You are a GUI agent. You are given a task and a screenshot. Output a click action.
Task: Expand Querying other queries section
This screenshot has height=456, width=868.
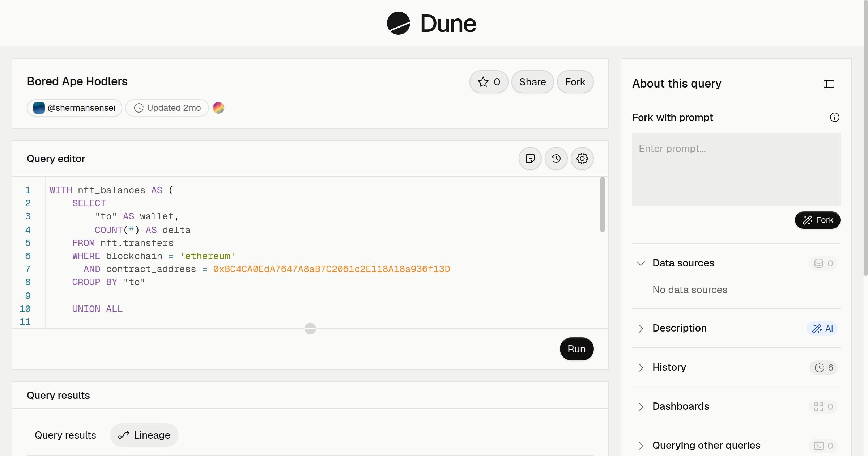(x=641, y=446)
